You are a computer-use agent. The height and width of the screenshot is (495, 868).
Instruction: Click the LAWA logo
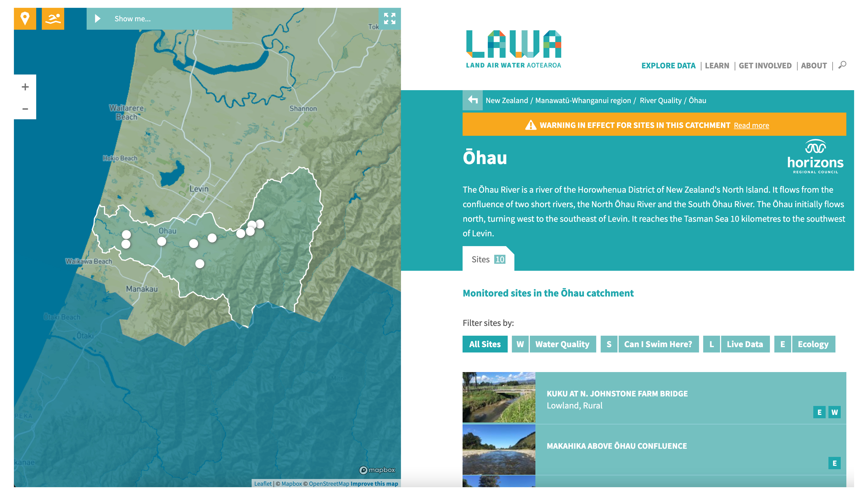(513, 49)
